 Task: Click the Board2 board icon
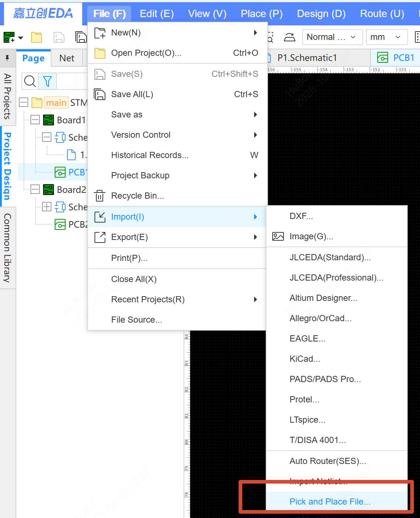[49, 190]
